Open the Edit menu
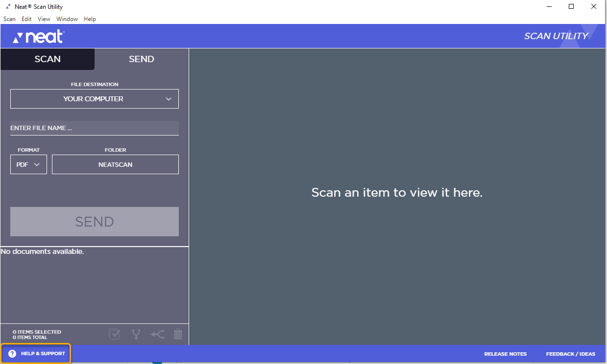 tap(26, 19)
